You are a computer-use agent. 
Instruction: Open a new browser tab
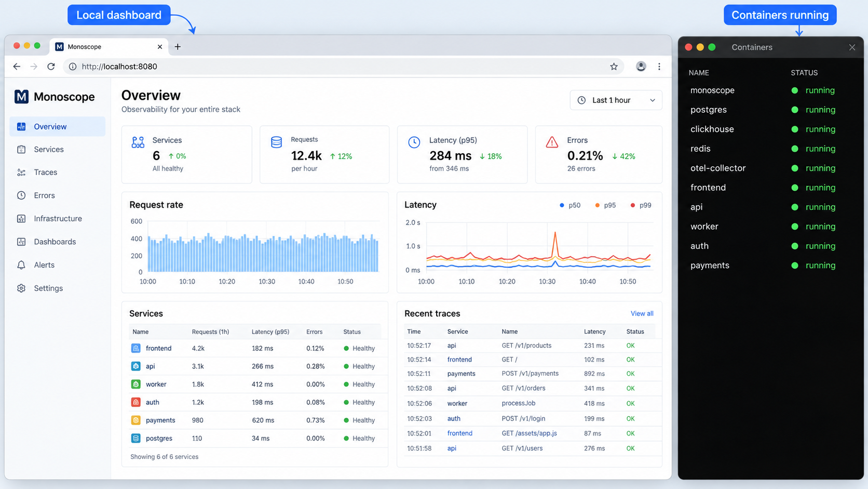click(178, 47)
